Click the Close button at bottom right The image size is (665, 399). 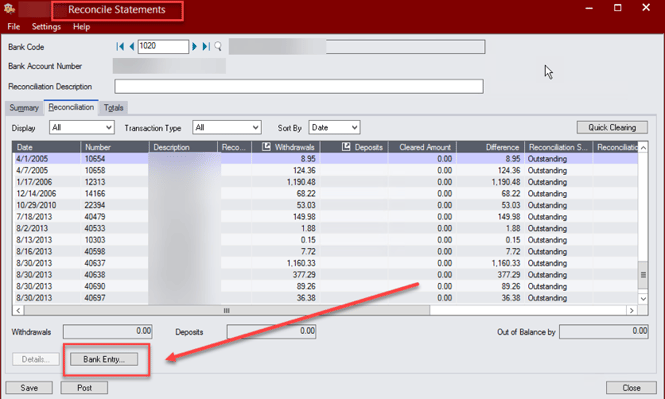coord(631,388)
